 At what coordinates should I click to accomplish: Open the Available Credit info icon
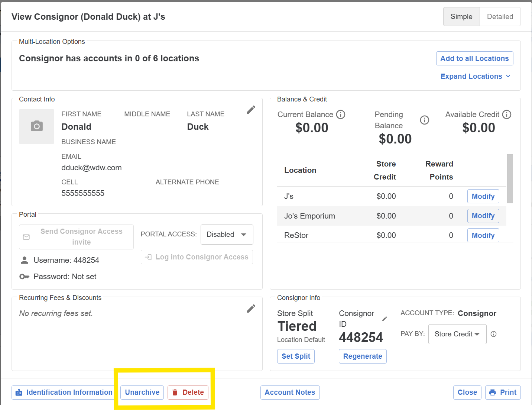pyautogui.click(x=507, y=114)
